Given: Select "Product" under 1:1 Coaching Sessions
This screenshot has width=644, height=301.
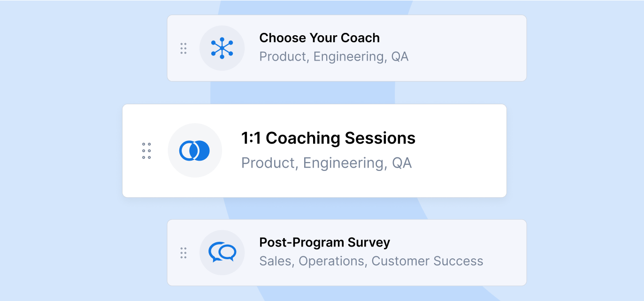Looking at the screenshot, I should click(268, 163).
